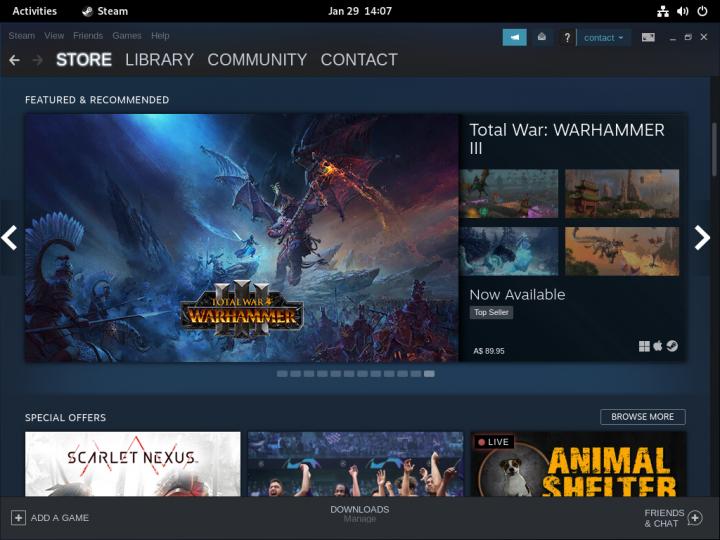View the top-left Warhammer screenshot thumbnail
Screen dimensions: 720x540
click(x=509, y=193)
